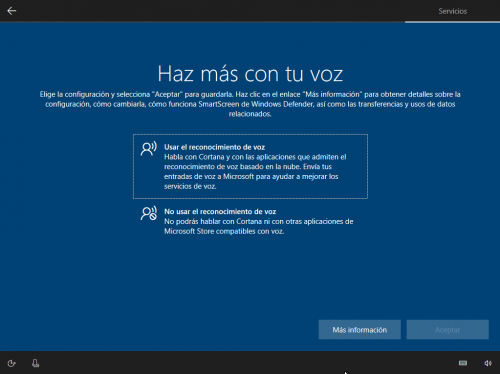The image size is (500, 374).
Task: Choose "No usar el reconocimiento de voz"
Action: coord(250,221)
